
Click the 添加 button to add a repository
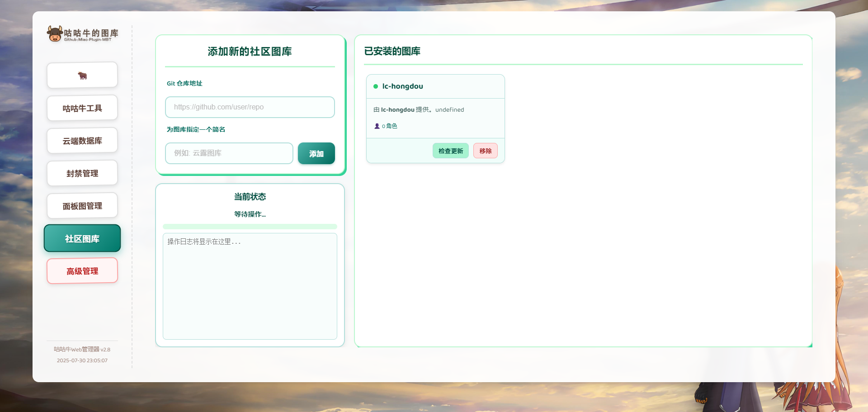tap(316, 153)
